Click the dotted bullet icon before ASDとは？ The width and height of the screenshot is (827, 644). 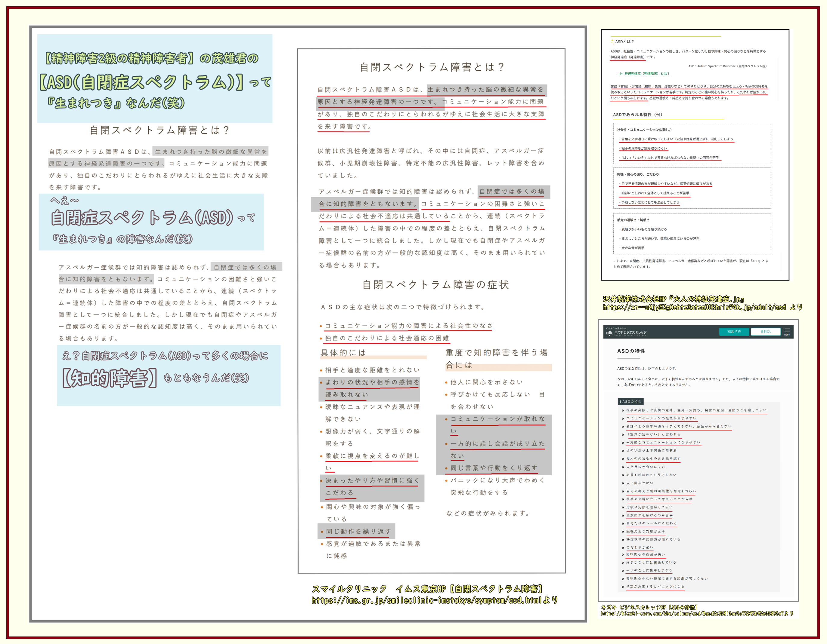point(612,41)
